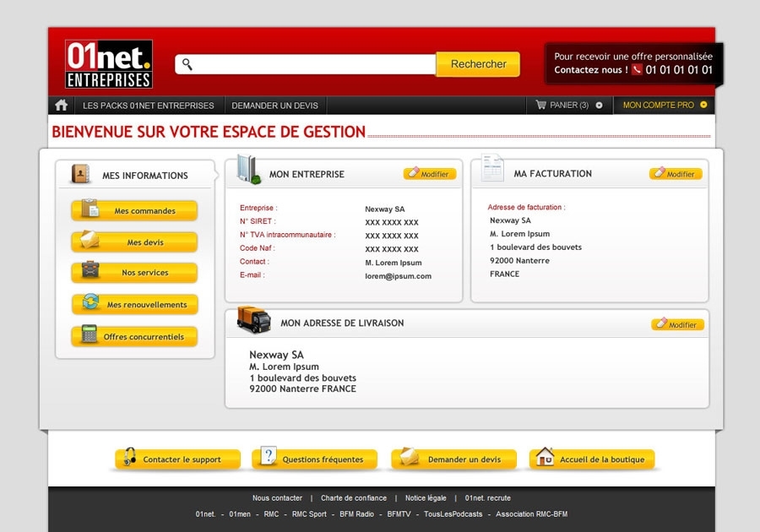Modify the Mon Entreprise details

(430, 173)
